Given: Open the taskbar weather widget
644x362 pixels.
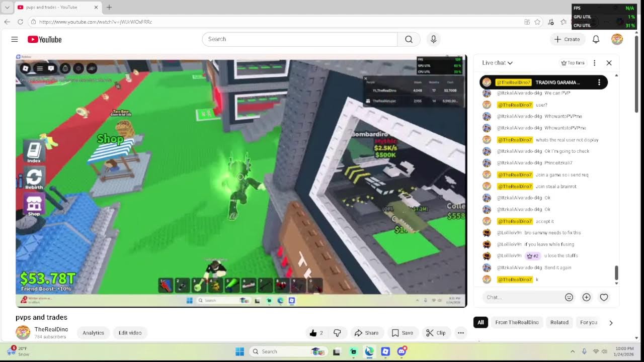Looking at the screenshot, I should (18, 351).
